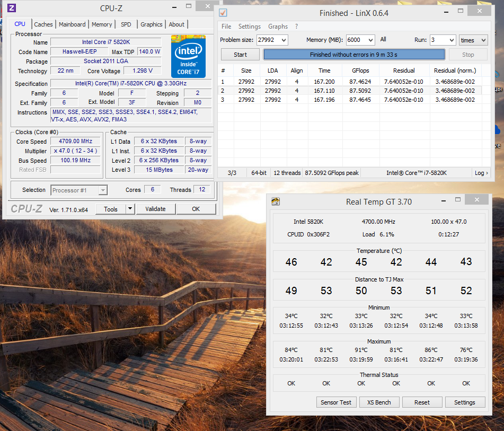Viewport: 504px width, 431px height.
Task: Click the Real Temp GT icon in title bar
Action: [x=276, y=201]
